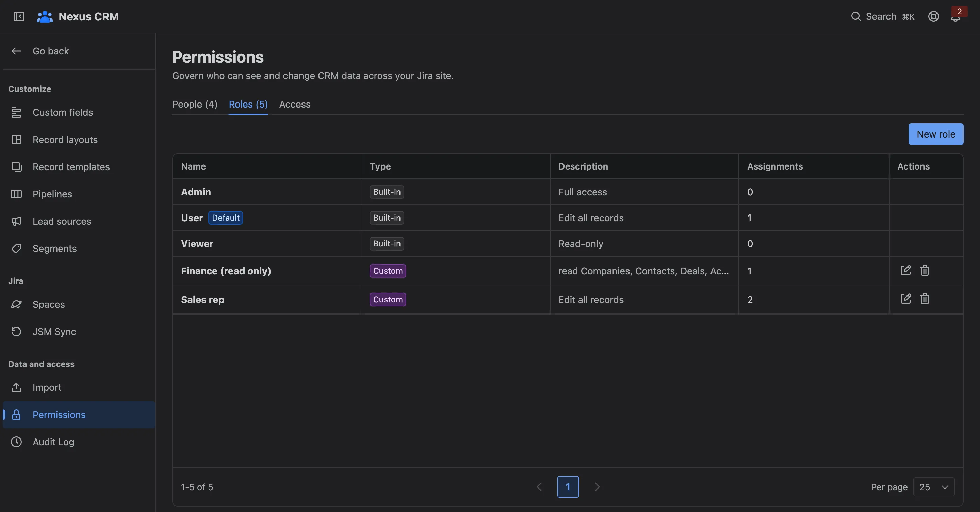
Task: Open Pipelines in sidebar
Action: (79, 194)
